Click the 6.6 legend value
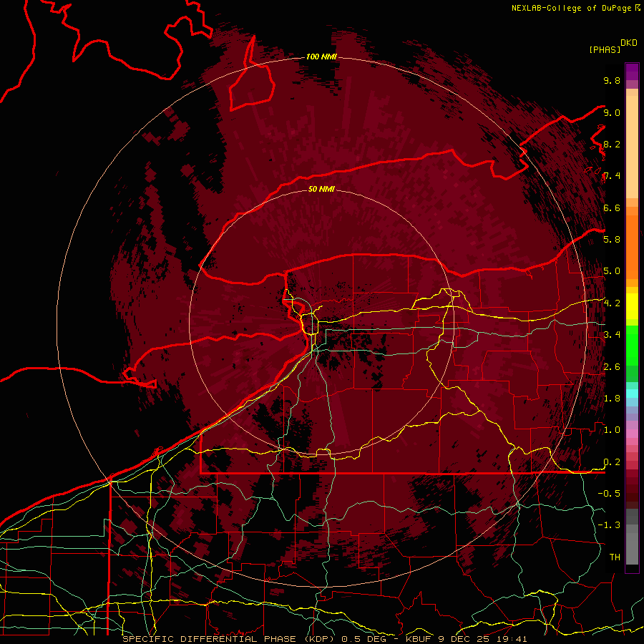The width and height of the screenshot is (644, 644). pos(612,208)
